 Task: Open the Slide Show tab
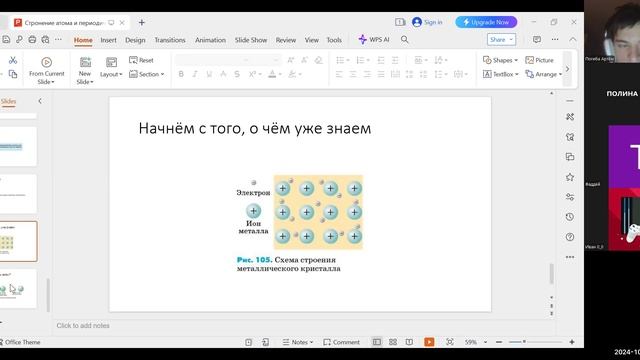click(251, 40)
